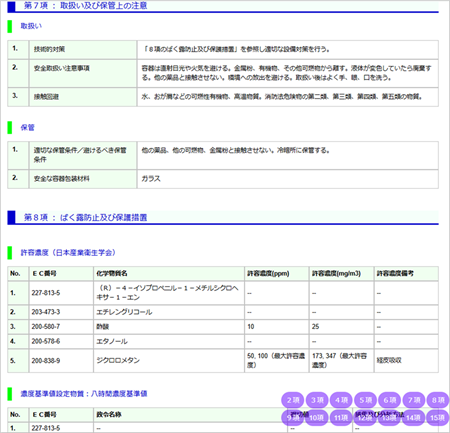The height and width of the screenshot is (433, 450).
Task: Go to section 10項 purple button
Action: pyautogui.click(x=317, y=418)
